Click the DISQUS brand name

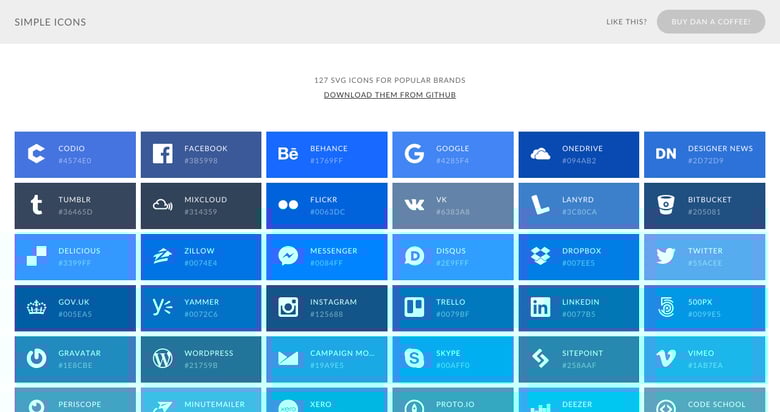coord(451,251)
